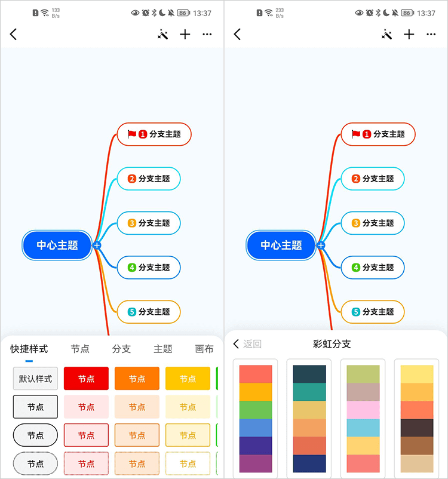The image size is (448, 479).
Task: Select the black dotted-outline rounded 节点 style
Action: [35, 463]
